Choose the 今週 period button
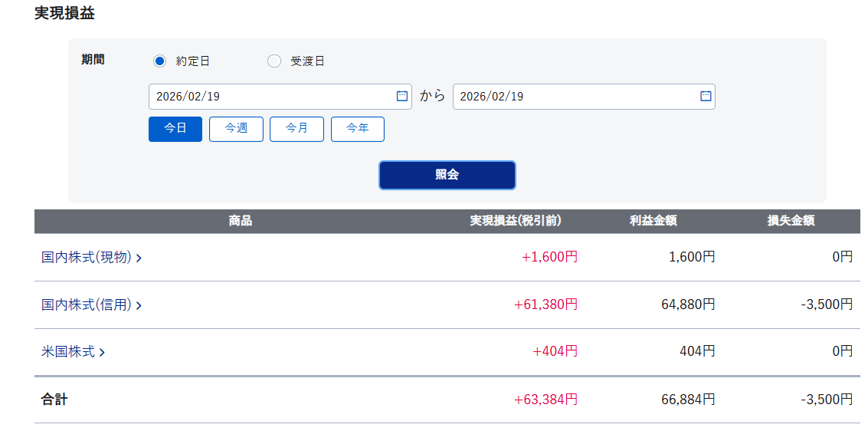868x431 pixels. pyautogui.click(x=236, y=129)
